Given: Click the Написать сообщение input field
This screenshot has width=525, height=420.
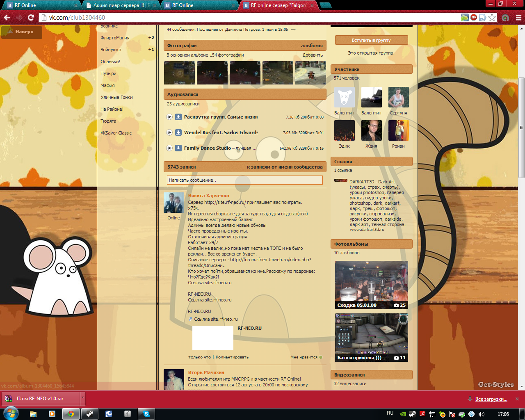Looking at the screenshot, I should [x=245, y=180].
